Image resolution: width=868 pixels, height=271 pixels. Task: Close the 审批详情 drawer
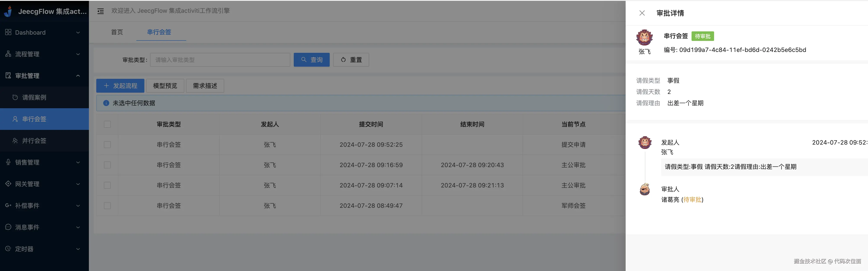coord(642,13)
